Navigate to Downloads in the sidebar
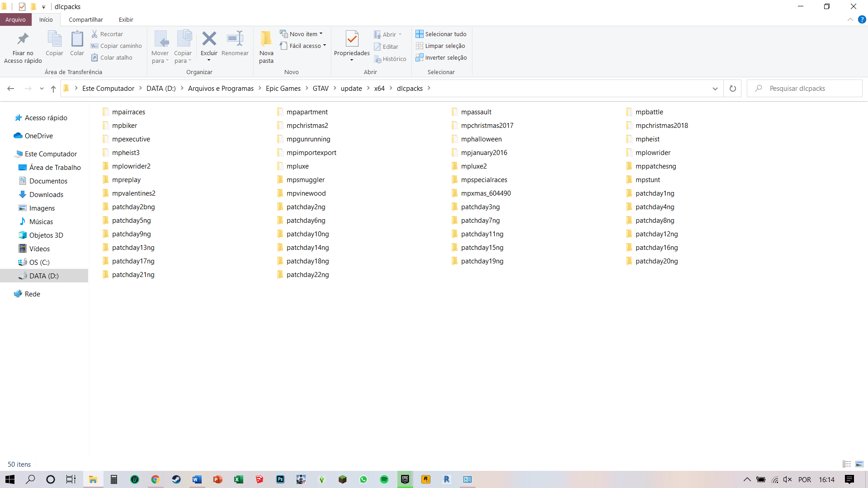The image size is (868, 488). point(46,194)
